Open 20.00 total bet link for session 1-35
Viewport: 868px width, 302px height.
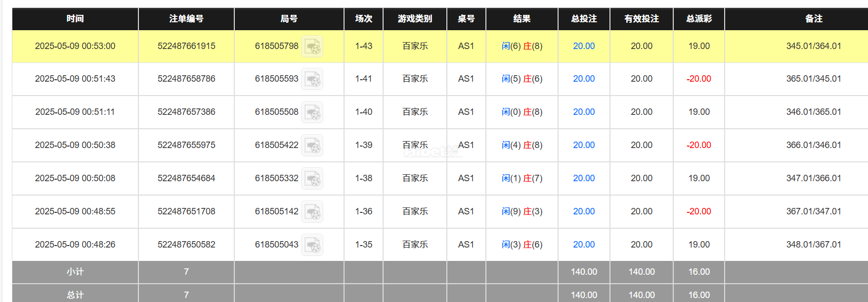[x=583, y=245]
